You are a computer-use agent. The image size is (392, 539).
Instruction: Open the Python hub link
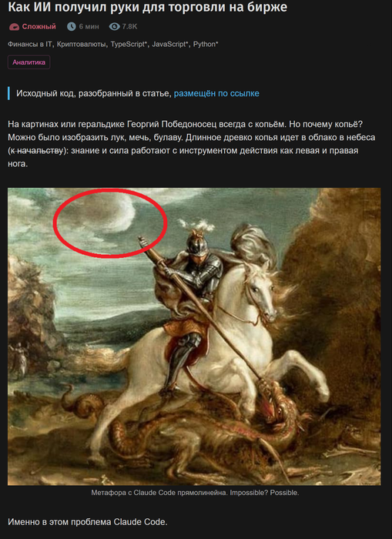coord(206,44)
